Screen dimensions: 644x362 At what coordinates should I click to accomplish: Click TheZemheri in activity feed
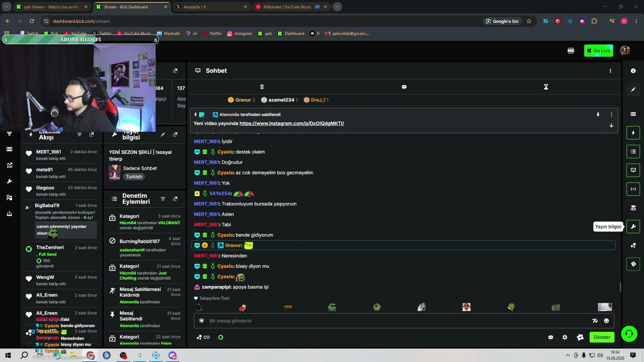[x=50, y=247]
